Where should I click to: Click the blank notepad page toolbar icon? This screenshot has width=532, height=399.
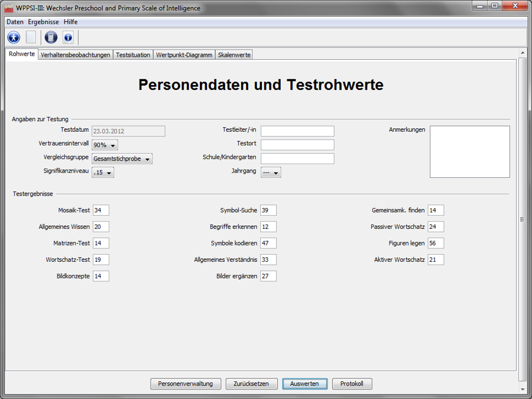tap(31, 37)
